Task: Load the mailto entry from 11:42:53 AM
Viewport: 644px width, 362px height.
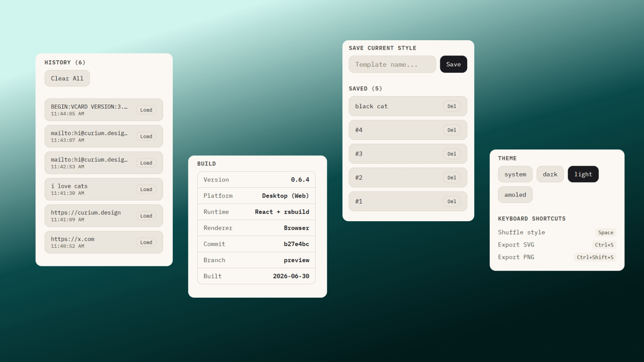Action: pos(146,163)
